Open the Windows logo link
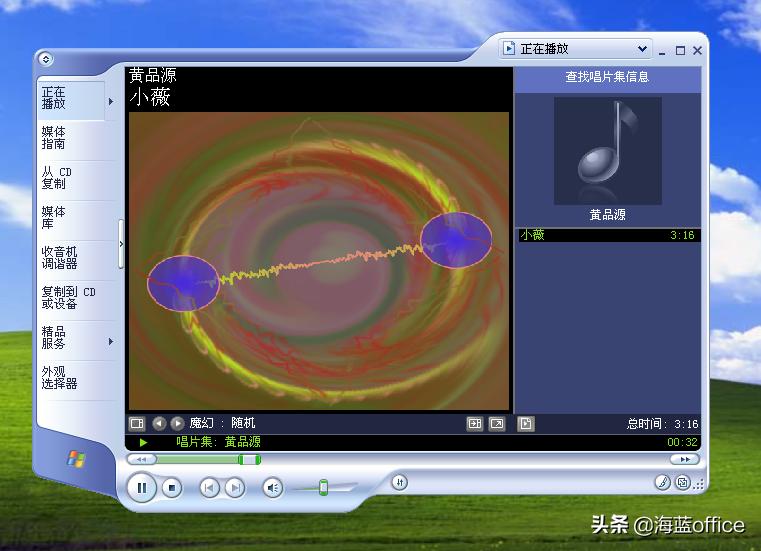Viewport: 761px width, 551px height. tap(76, 459)
